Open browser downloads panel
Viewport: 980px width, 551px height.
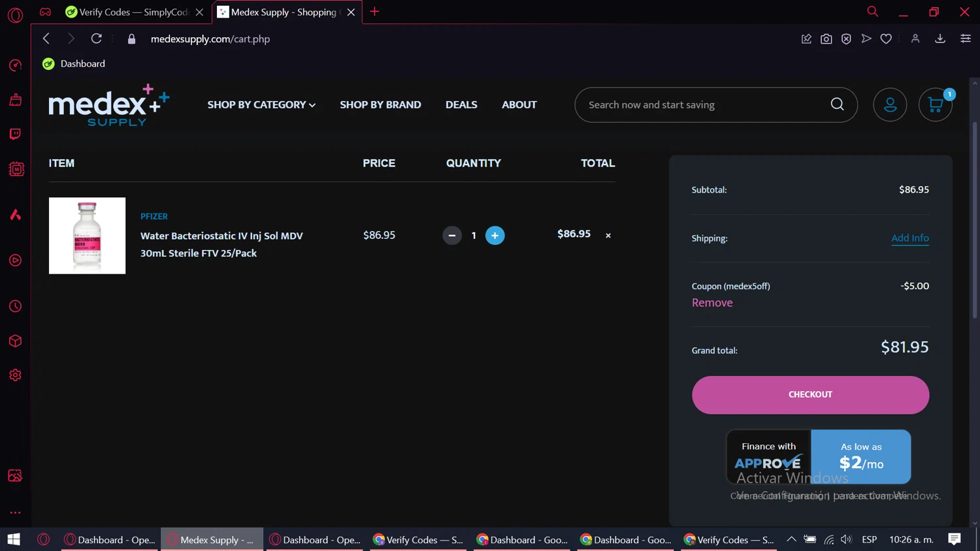(x=940, y=39)
